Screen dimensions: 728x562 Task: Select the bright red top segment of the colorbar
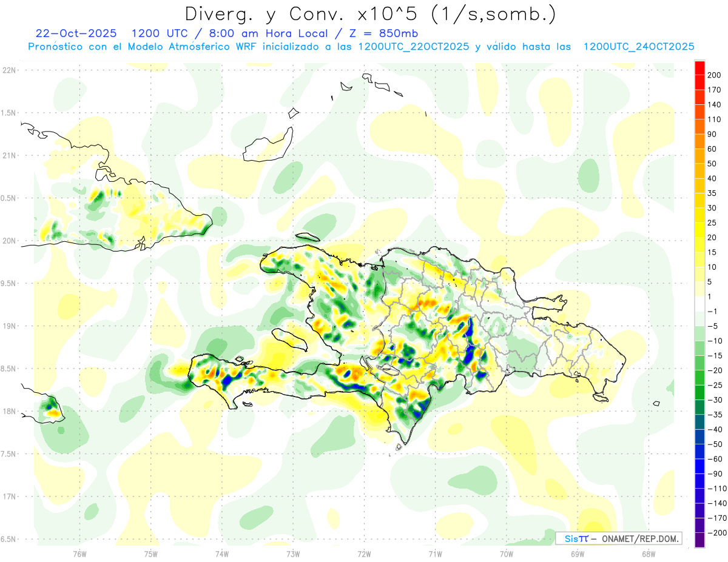700,67
